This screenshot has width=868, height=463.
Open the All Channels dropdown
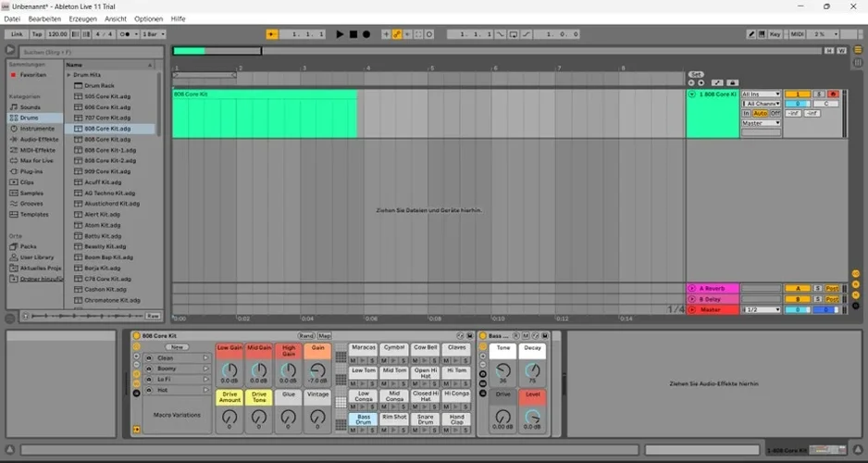(762, 104)
